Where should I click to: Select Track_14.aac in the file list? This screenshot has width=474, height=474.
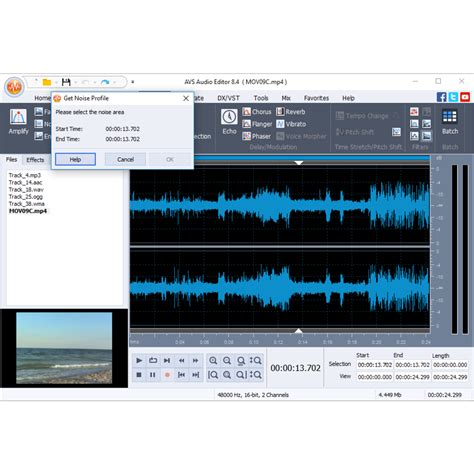click(25, 182)
